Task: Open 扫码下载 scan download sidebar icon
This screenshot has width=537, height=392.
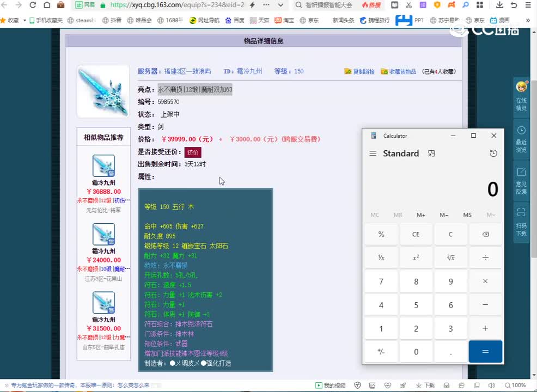Action: (521, 223)
